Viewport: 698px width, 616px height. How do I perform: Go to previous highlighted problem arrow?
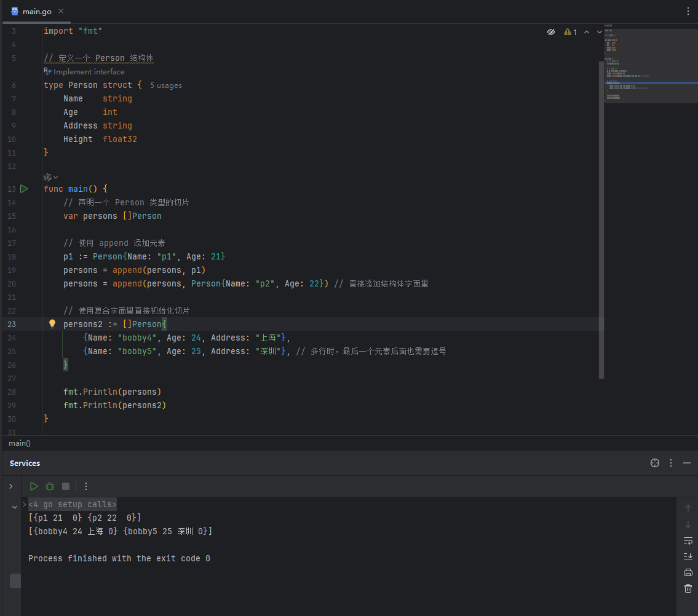[587, 32]
